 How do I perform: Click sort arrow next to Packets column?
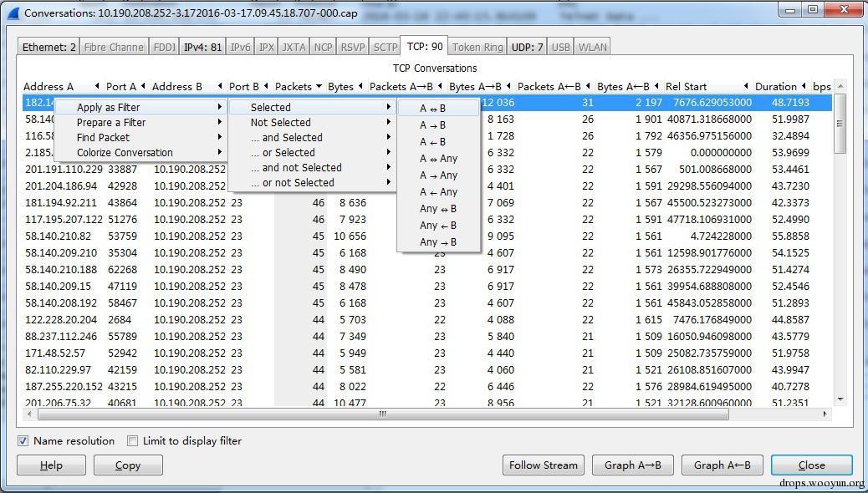(319, 86)
